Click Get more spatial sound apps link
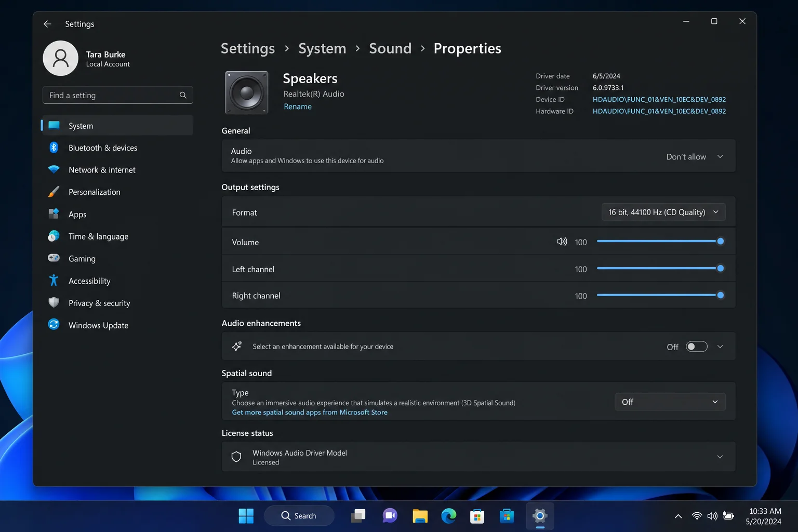This screenshot has height=532, width=798. pyautogui.click(x=310, y=413)
